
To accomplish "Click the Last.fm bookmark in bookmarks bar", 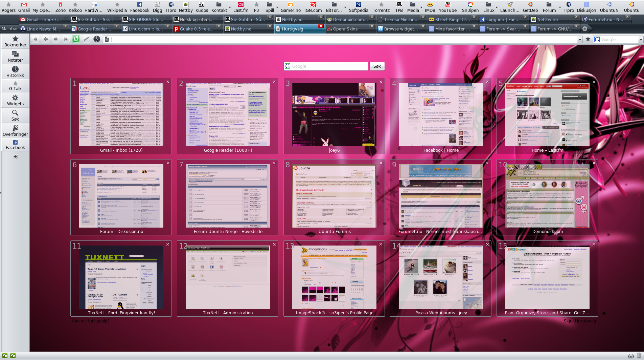I will coord(241,7).
